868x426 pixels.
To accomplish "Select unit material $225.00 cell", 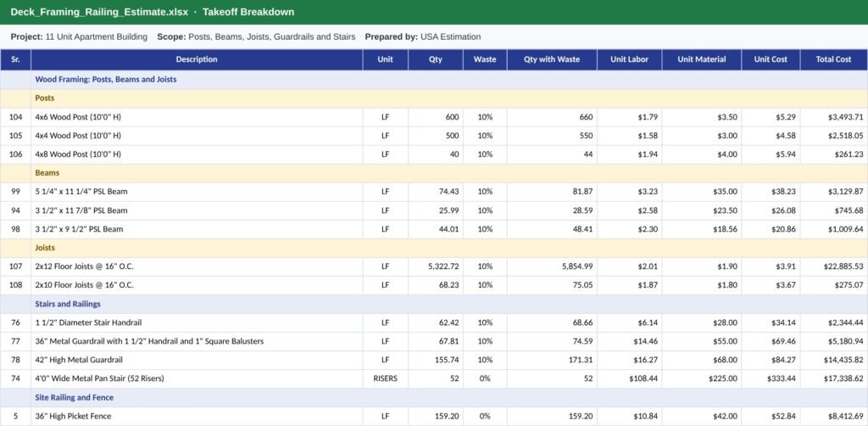I will point(701,379).
